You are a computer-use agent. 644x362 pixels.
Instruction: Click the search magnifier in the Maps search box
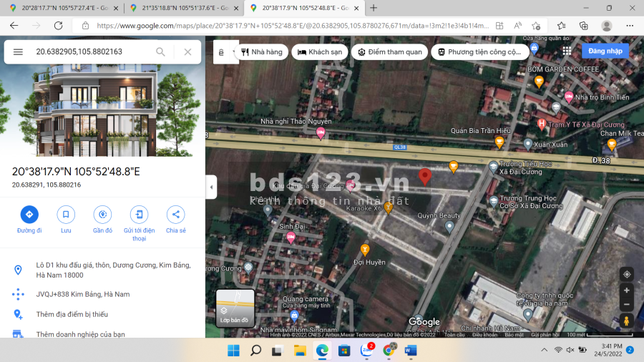click(160, 52)
